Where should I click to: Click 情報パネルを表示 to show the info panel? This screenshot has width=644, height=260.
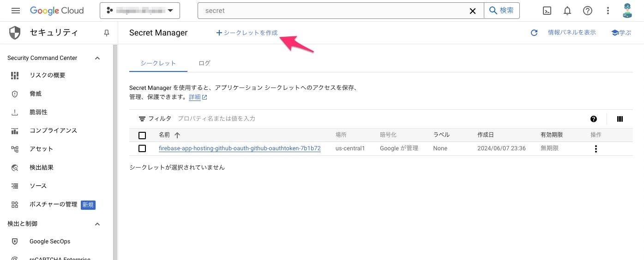(x=572, y=33)
